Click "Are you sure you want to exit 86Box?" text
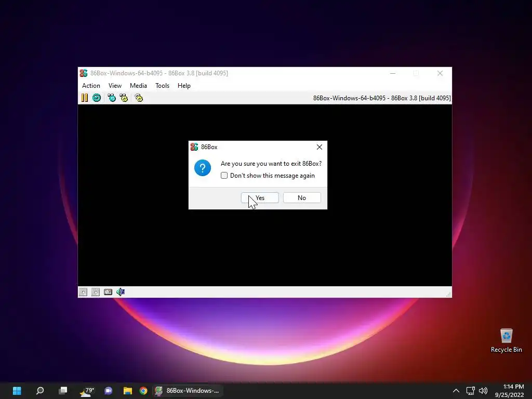Viewport: 532px width, 399px height. [x=271, y=164]
